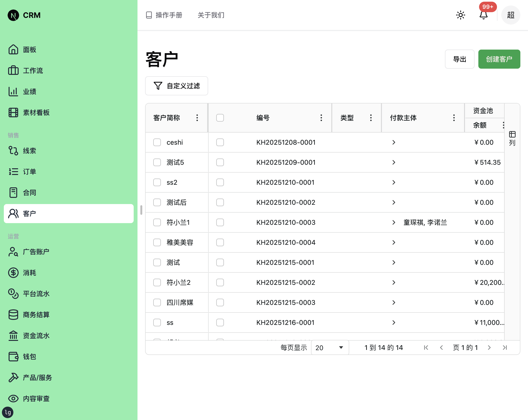Check the select-all checkbox in table header
The width and height of the screenshot is (528, 420).
(x=220, y=118)
